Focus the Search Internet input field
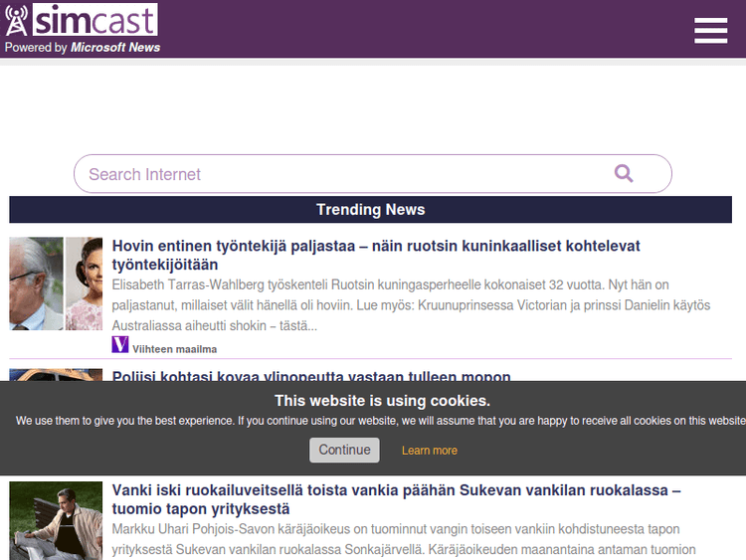Viewport: 746px width, 560px height. pos(338,174)
